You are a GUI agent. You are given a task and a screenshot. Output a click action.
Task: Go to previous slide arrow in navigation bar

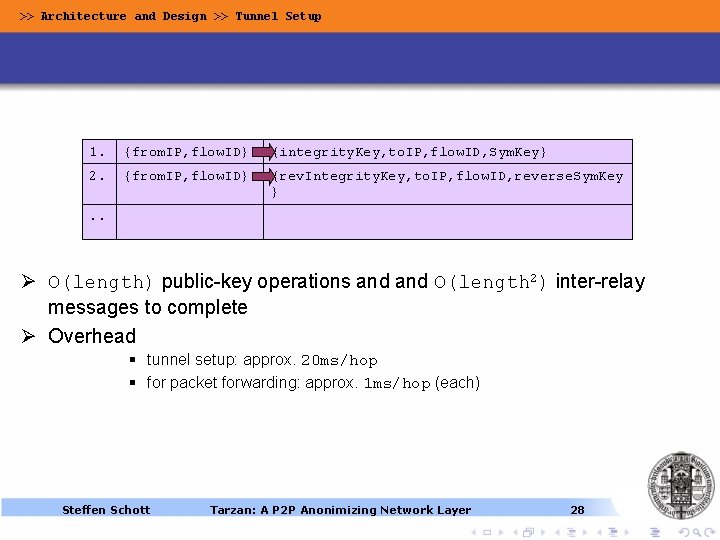(473, 533)
